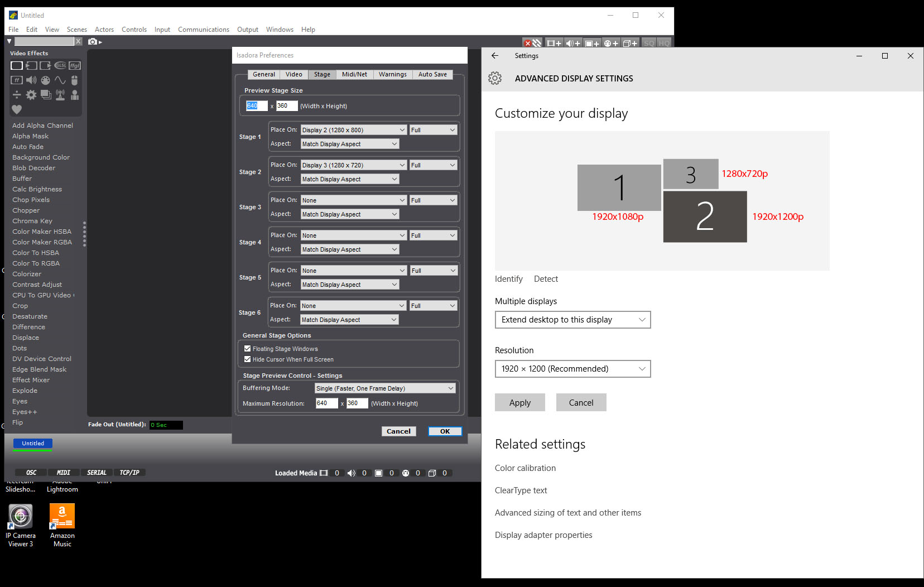Image resolution: width=924 pixels, height=587 pixels.
Task: Clear the actor search with X
Action: [x=79, y=41]
